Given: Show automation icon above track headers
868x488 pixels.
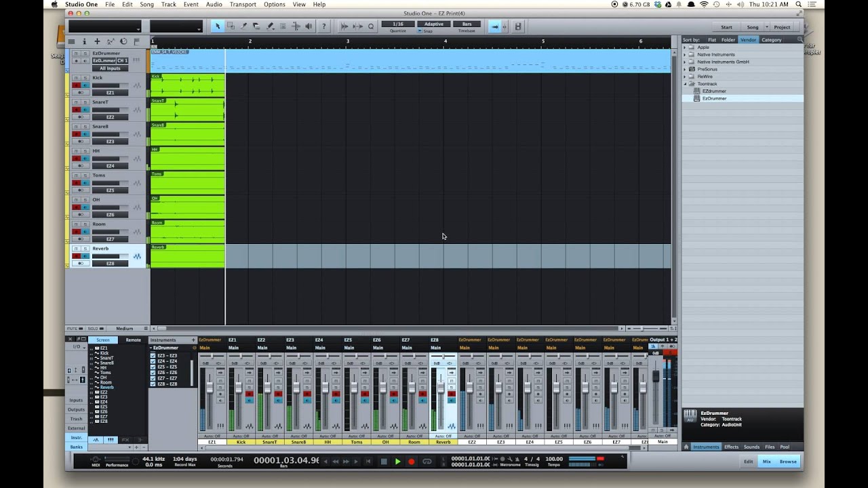Looking at the screenshot, I should [x=110, y=41].
